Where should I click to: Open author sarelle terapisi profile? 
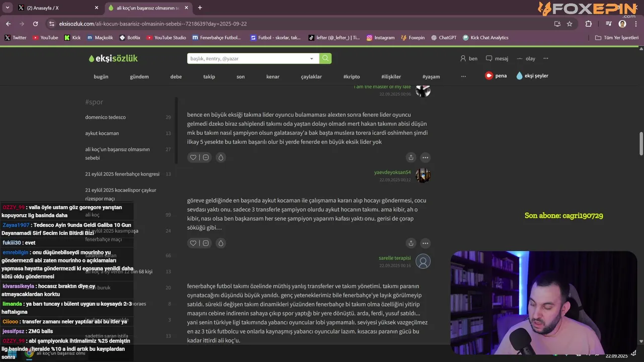pos(395,258)
